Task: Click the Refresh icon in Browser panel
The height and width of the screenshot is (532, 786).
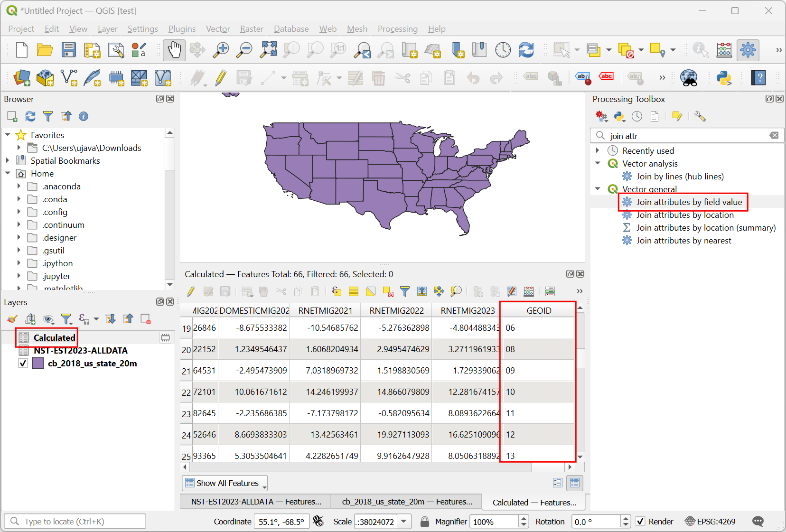Action: tap(30, 116)
